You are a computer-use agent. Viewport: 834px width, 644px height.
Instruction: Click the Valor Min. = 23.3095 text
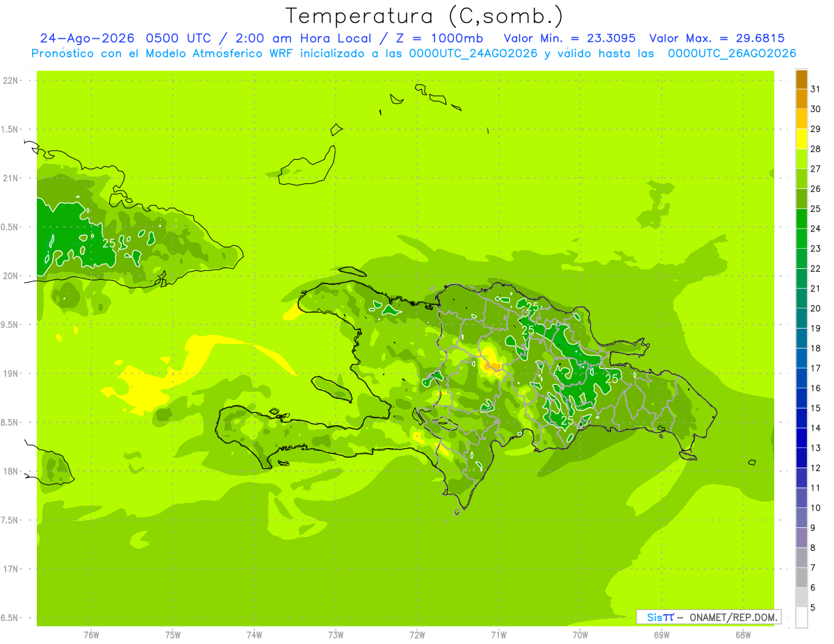[570, 38]
